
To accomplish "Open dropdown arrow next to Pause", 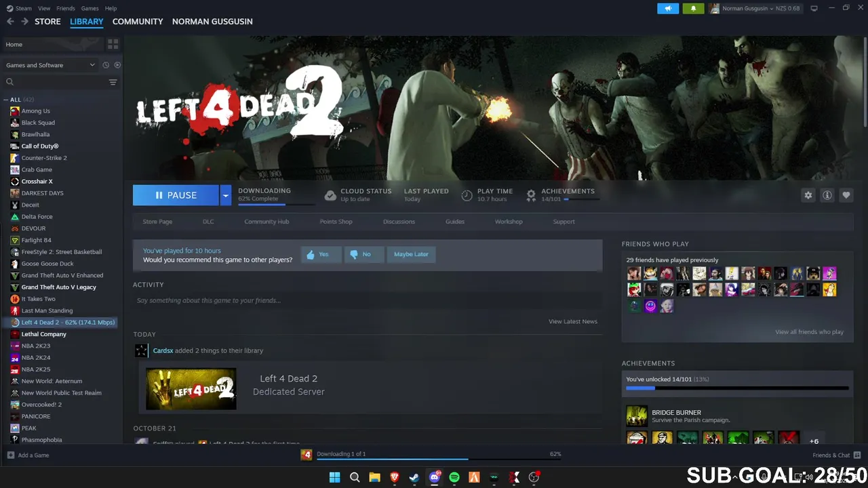I will [x=225, y=195].
